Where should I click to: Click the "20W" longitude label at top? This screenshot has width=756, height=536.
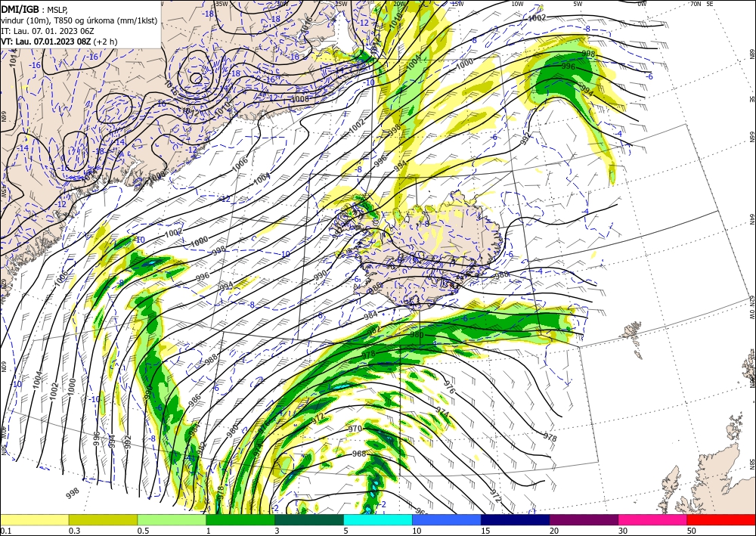399,3
